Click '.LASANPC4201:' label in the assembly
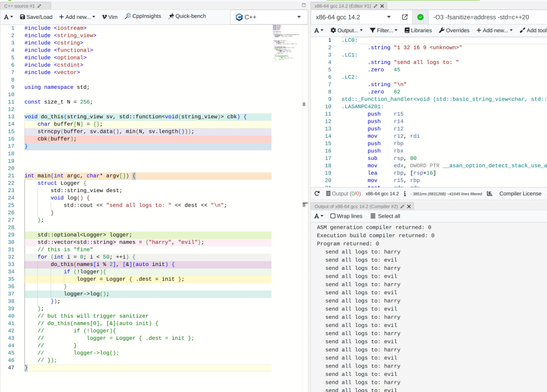 [x=363, y=107]
